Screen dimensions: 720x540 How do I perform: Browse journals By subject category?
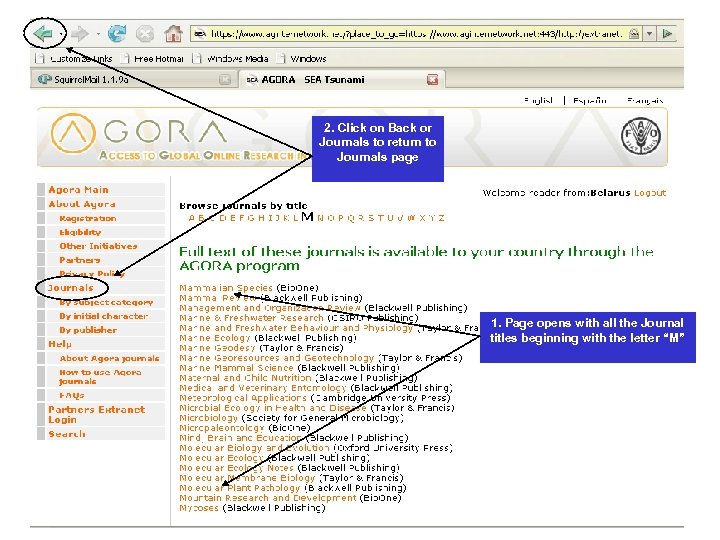pos(106,302)
